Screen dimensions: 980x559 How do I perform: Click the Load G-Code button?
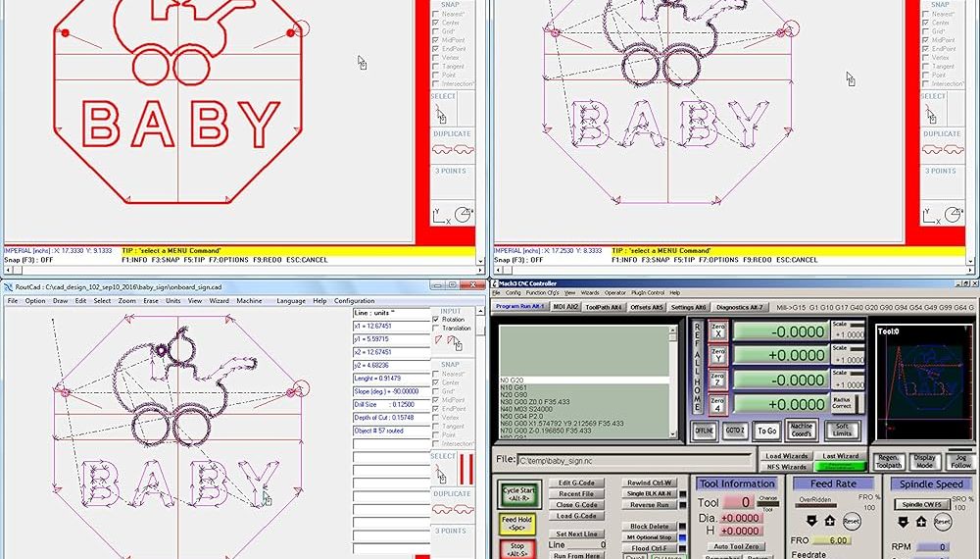577,516
